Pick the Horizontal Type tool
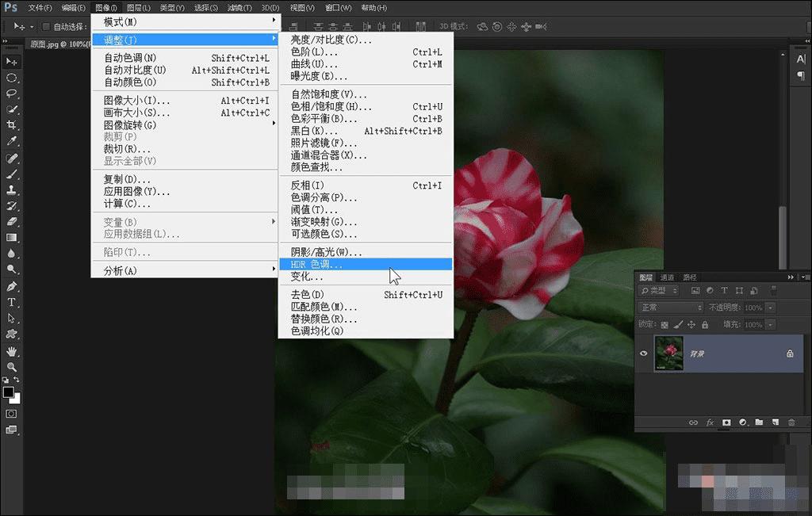 [12, 303]
